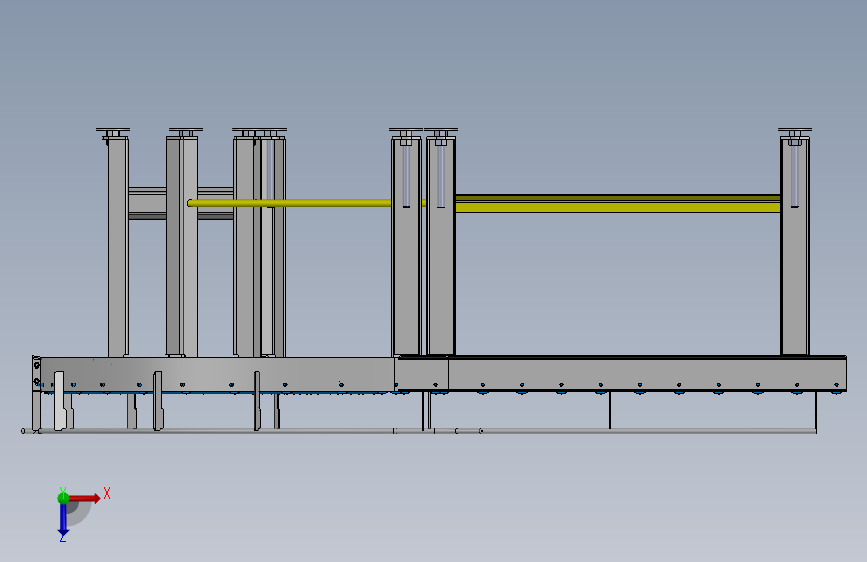
Task: Select the thick yellow beam between right columns
Action: (x=618, y=204)
